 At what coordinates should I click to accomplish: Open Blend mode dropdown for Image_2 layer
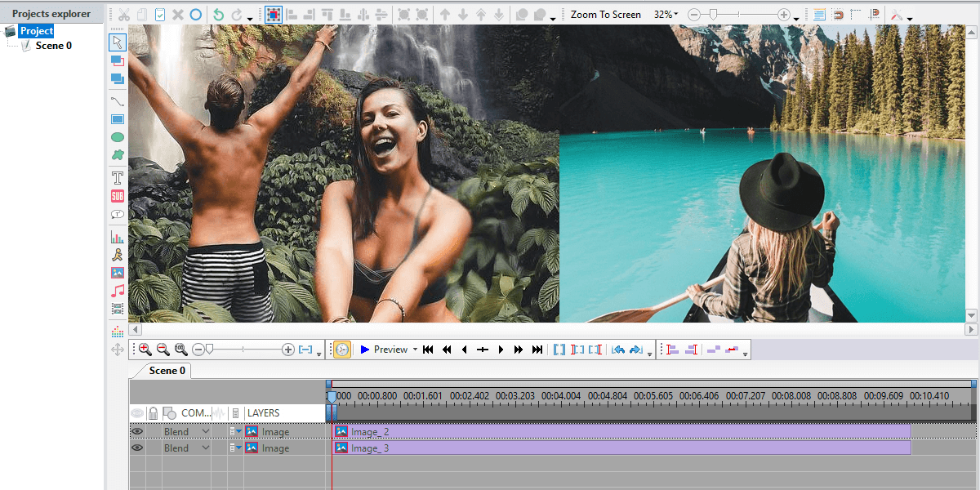click(x=206, y=432)
